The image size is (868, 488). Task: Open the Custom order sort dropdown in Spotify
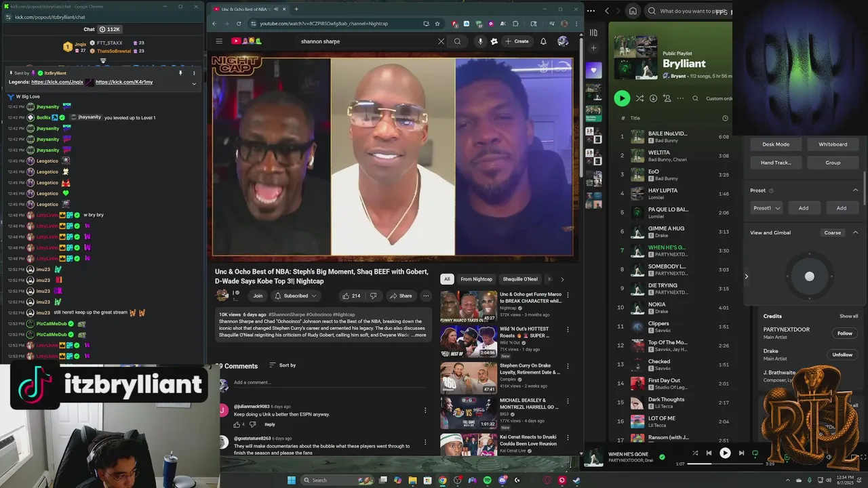pyautogui.click(x=719, y=98)
